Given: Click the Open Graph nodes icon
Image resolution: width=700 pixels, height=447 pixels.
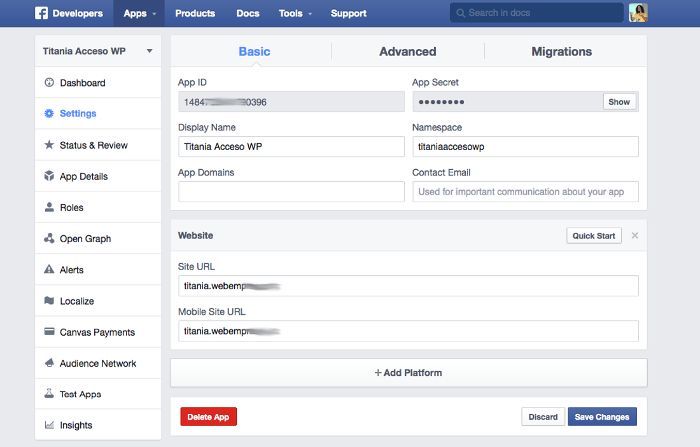Looking at the screenshot, I should point(49,238).
